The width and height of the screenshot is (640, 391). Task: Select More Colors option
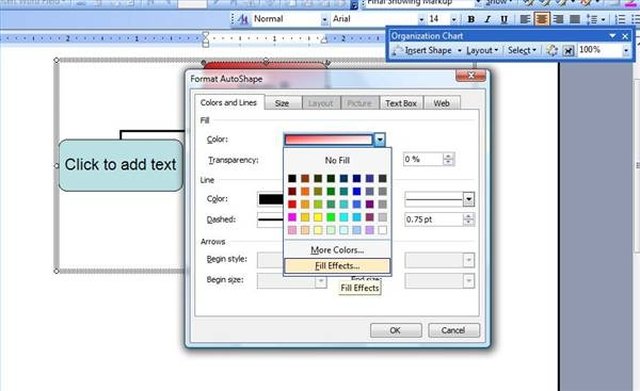point(337,250)
